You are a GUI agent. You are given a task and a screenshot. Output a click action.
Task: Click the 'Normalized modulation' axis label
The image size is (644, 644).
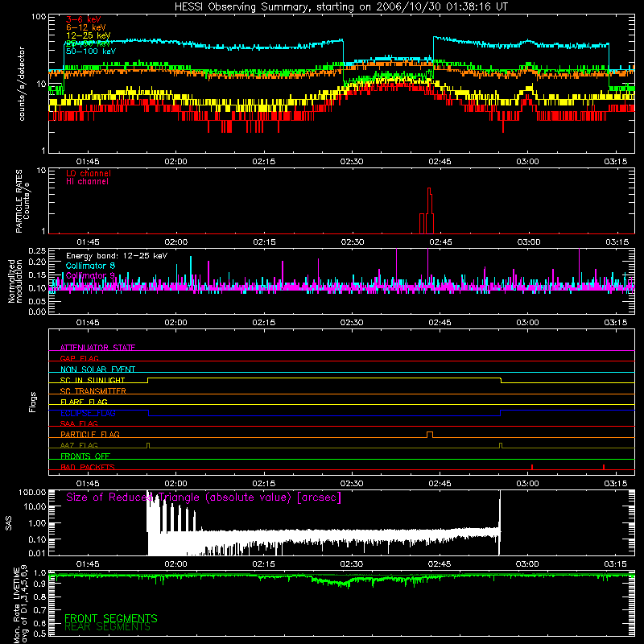click(15, 281)
